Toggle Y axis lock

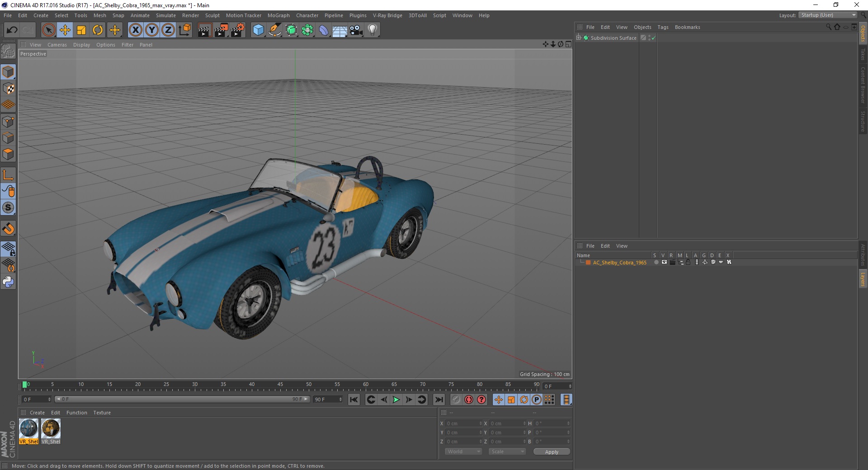coord(152,30)
